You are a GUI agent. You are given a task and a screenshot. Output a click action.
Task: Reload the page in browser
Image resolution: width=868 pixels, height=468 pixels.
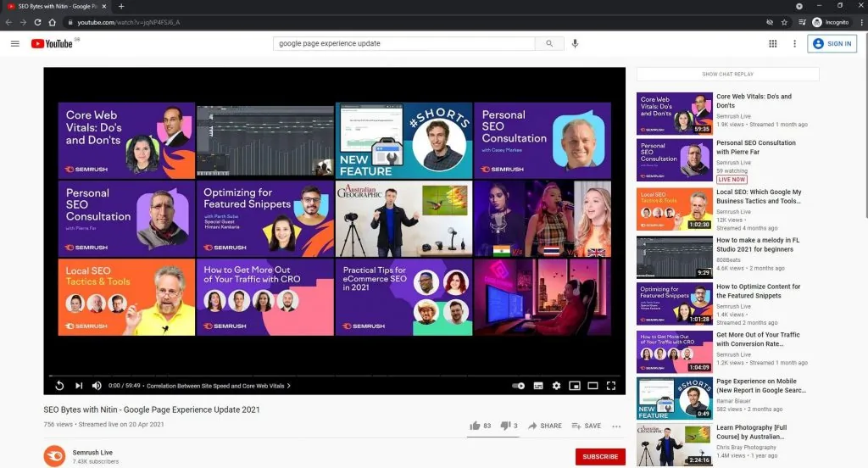(37, 22)
